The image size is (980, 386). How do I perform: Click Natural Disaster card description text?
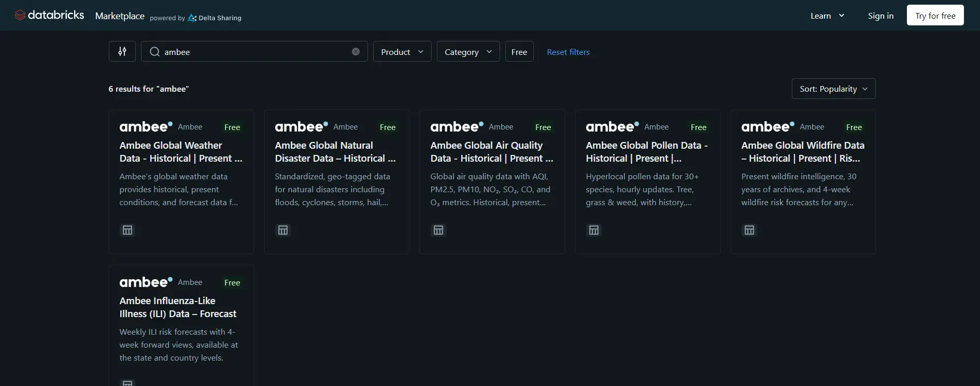coord(333,190)
